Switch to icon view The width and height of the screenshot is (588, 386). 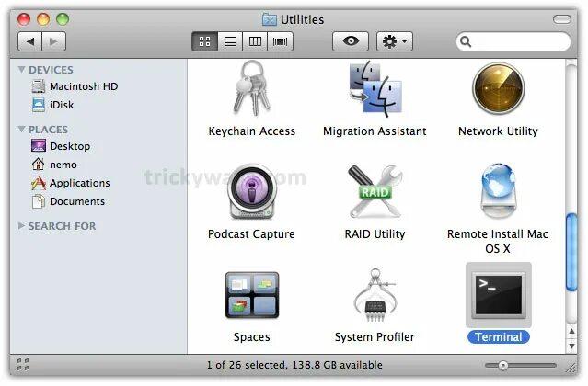tap(205, 41)
